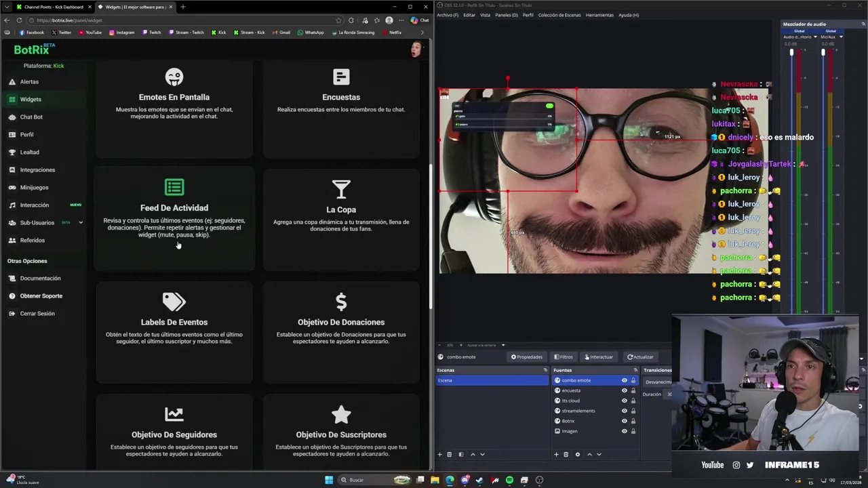Open source properties gear in Fuentes toolbar
The image size is (868, 488).
(578, 454)
